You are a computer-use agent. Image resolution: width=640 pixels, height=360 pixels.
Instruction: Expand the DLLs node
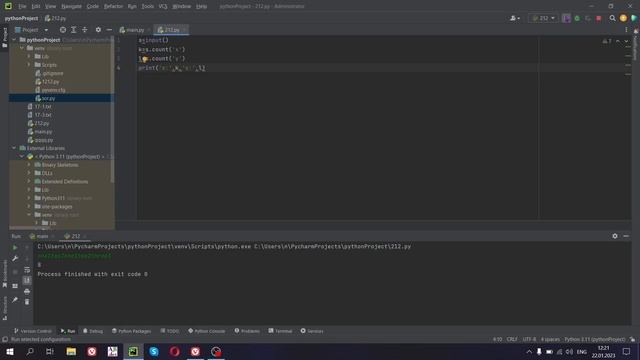29,173
